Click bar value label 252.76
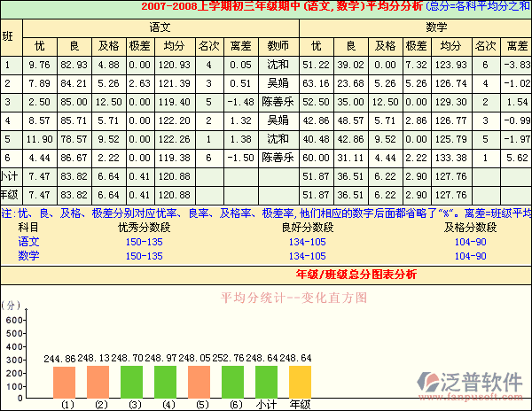532x411 pixels. tap(229, 358)
